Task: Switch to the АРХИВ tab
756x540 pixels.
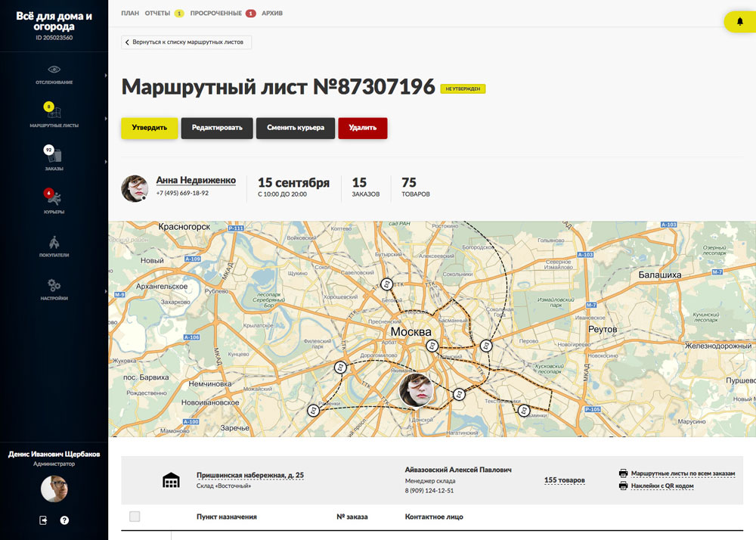Action: [272, 14]
